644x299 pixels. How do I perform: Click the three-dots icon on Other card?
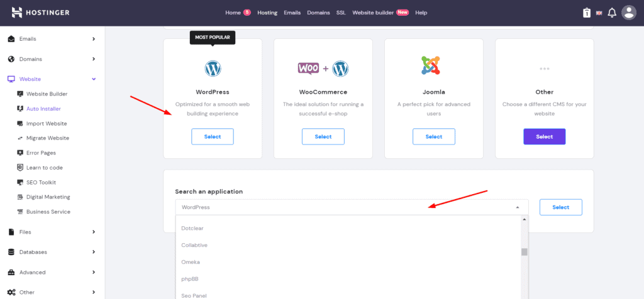click(x=544, y=69)
